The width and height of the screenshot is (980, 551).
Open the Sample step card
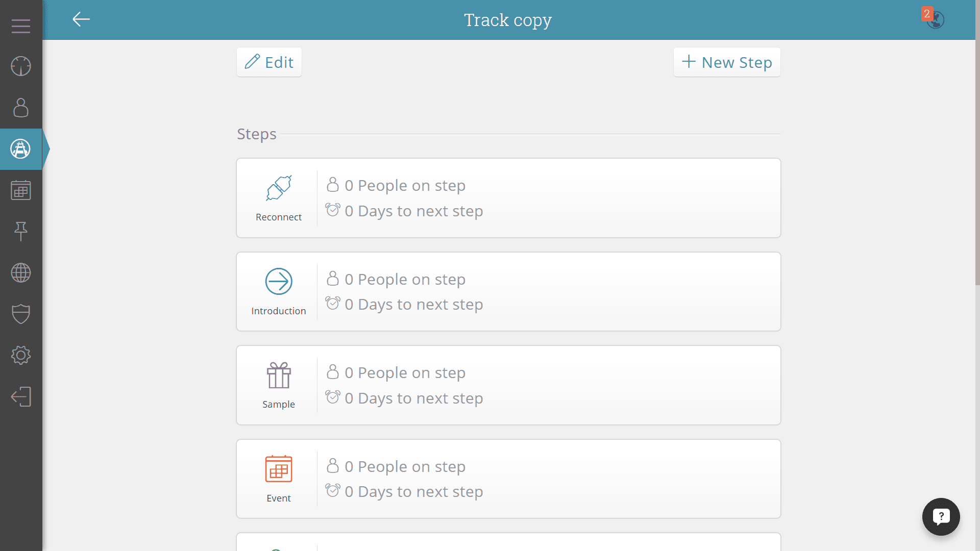tap(508, 385)
